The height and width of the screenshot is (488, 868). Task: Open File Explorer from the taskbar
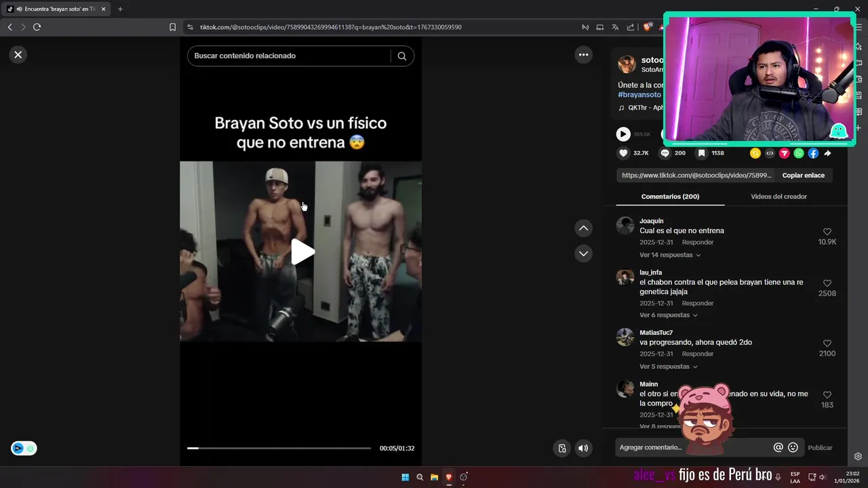[x=435, y=477]
